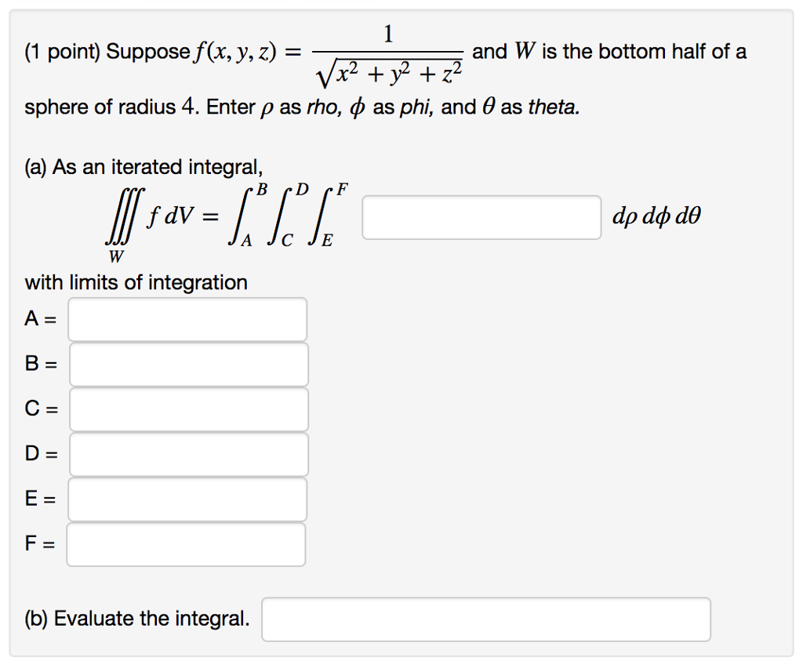The height and width of the screenshot is (672, 803).
Task: Click the integrand input box next to the integrals
Action: (481, 217)
